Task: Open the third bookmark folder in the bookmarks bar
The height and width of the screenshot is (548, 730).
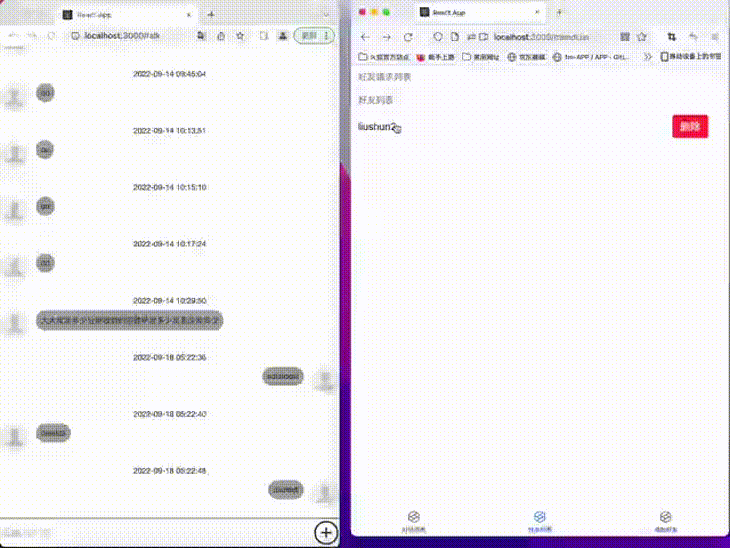Action: pyautogui.click(x=480, y=57)
